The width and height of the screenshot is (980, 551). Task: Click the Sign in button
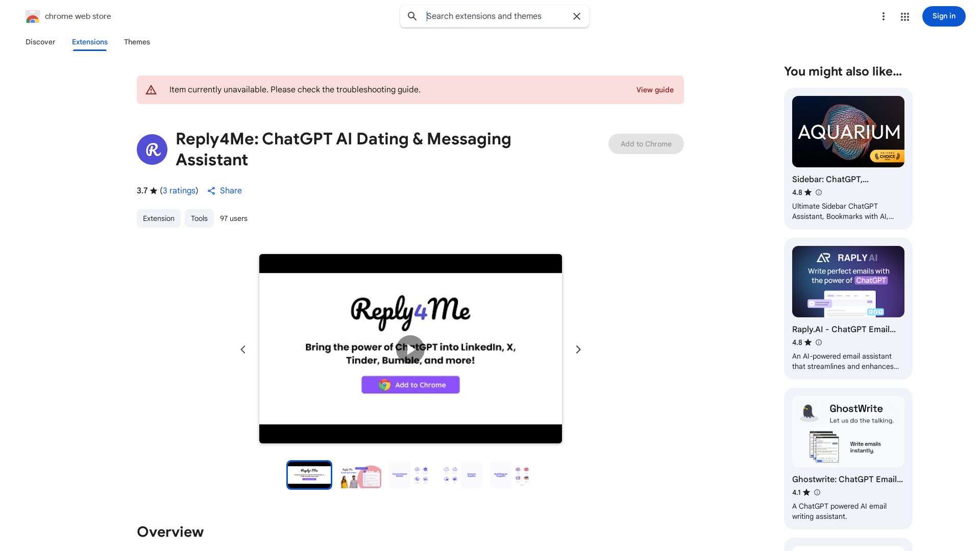(x=943, y=16)
